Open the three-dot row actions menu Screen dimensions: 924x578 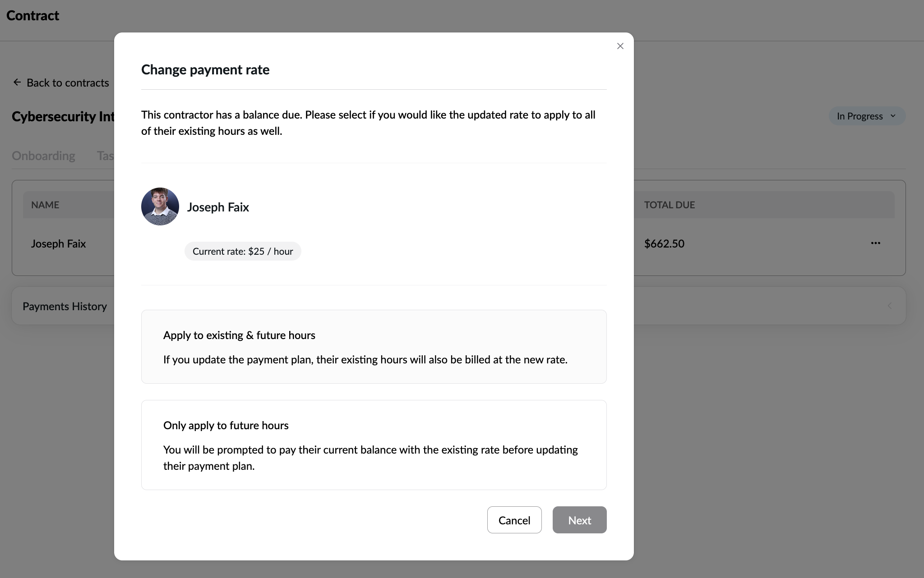(875, 243)
